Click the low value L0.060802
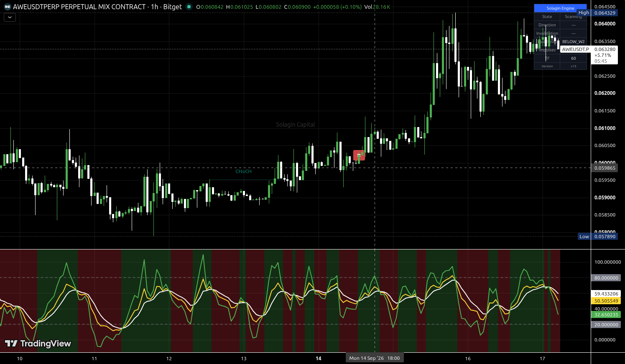 268,7
